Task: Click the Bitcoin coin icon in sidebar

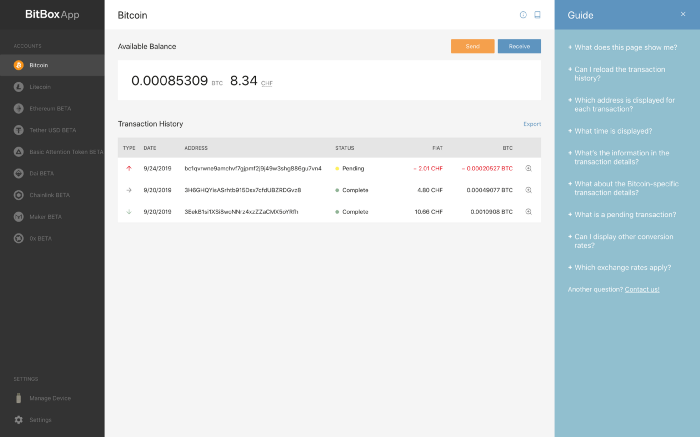Action: pyautogui.click(x=18, y=65)
